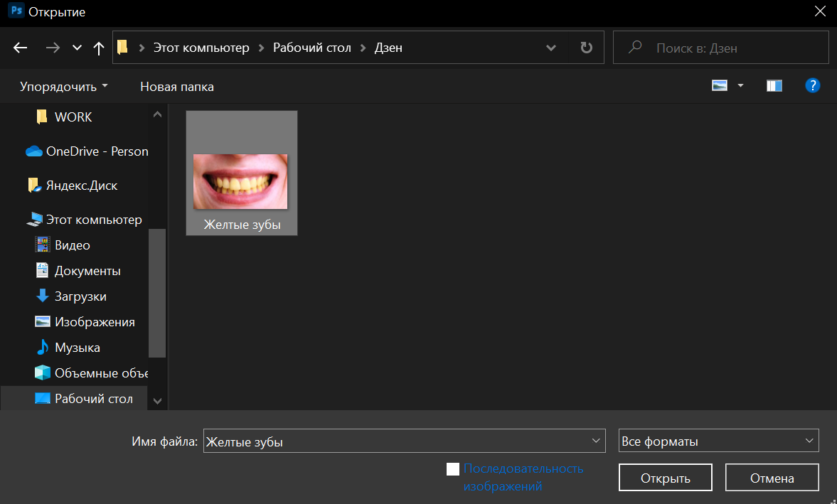
Task: Click sidebar scroll down arrow
Action: [157, 401]
